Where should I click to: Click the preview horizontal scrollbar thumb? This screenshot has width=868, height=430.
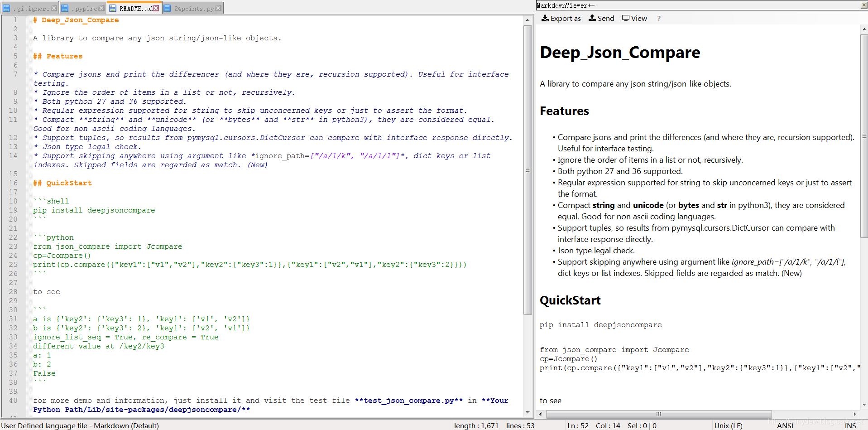pyautogui.click(x=659, y=414)
